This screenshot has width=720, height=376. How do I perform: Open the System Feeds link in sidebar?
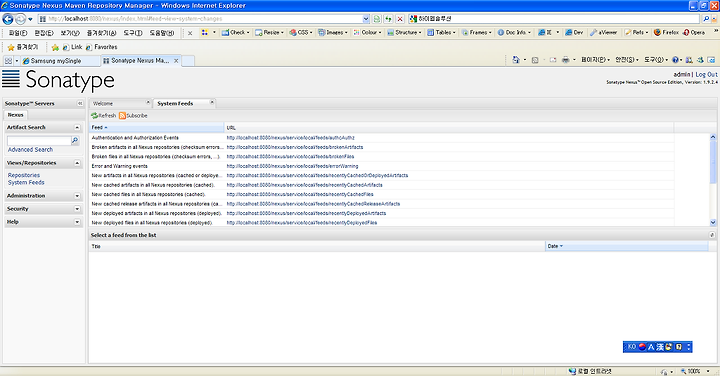(x=26, y=183)
